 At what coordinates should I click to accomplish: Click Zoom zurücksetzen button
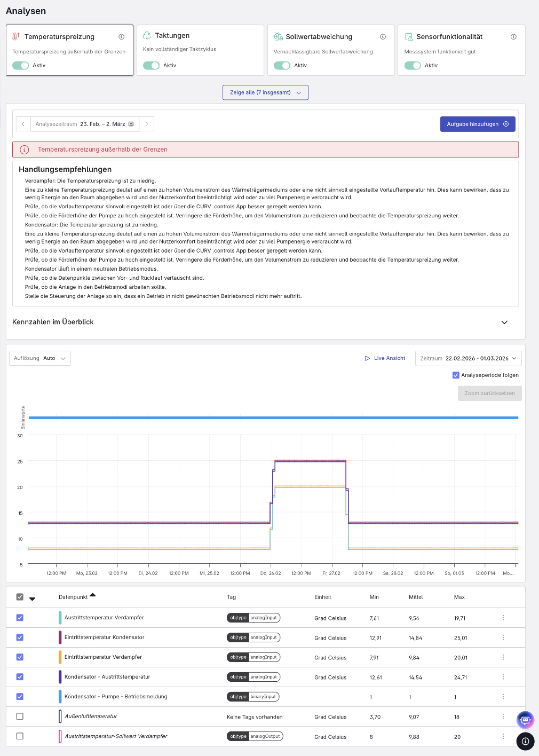point(489,393)
